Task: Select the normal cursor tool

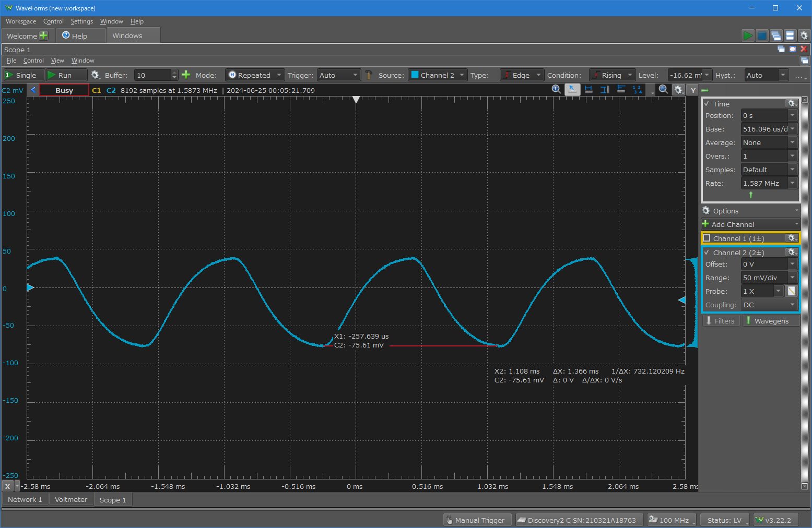Action: [572, 89]
